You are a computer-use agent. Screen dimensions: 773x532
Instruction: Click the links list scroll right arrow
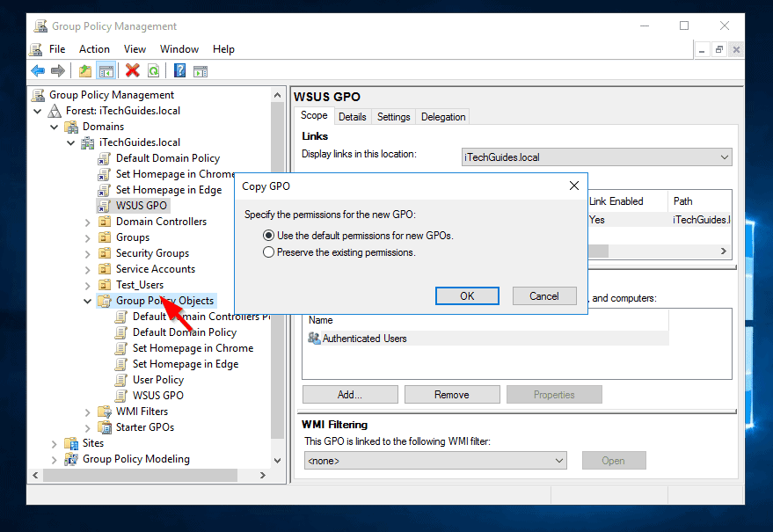[x=723, y=251]
